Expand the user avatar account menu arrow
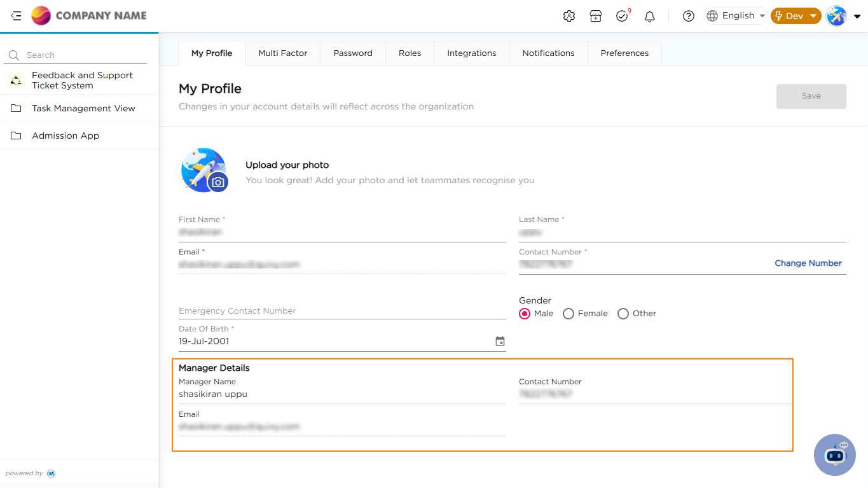Screen dimensions: 868x488 857,17
